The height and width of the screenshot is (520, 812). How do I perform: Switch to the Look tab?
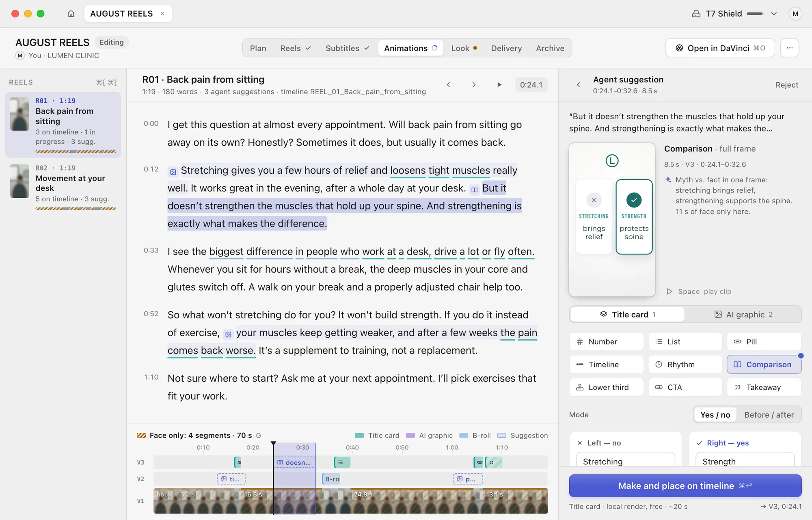point(464,48)
